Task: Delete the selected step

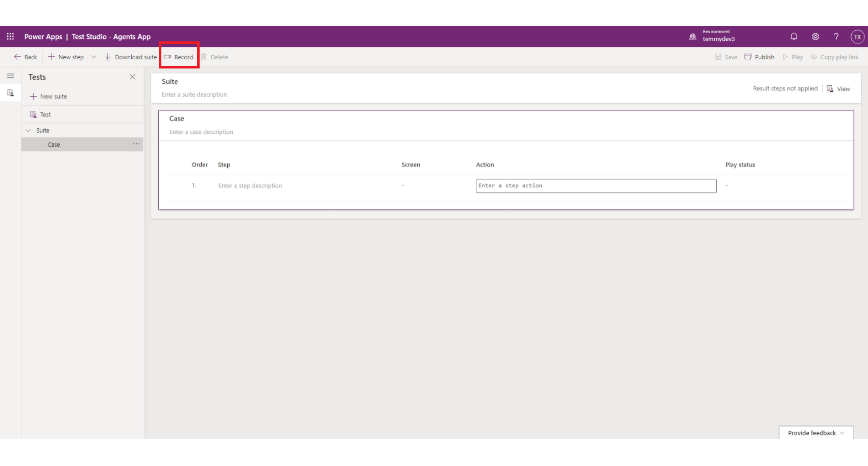Action: [214, 57]
